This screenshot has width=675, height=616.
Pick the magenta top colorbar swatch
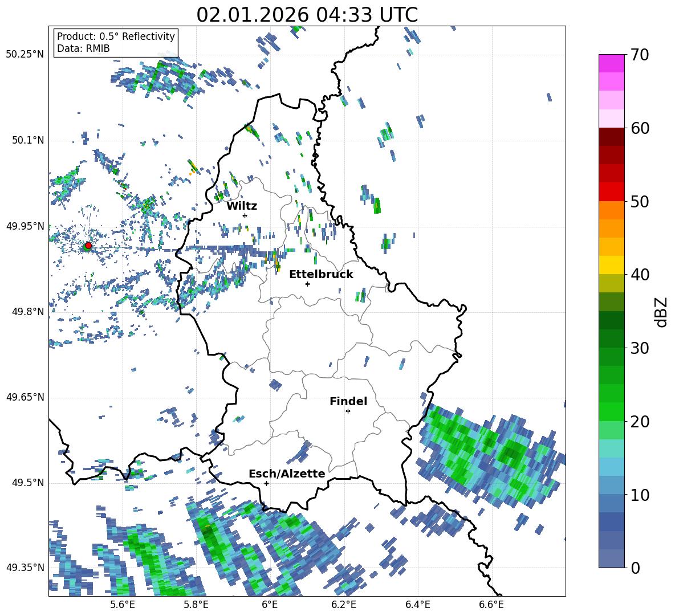click(611, 64)
